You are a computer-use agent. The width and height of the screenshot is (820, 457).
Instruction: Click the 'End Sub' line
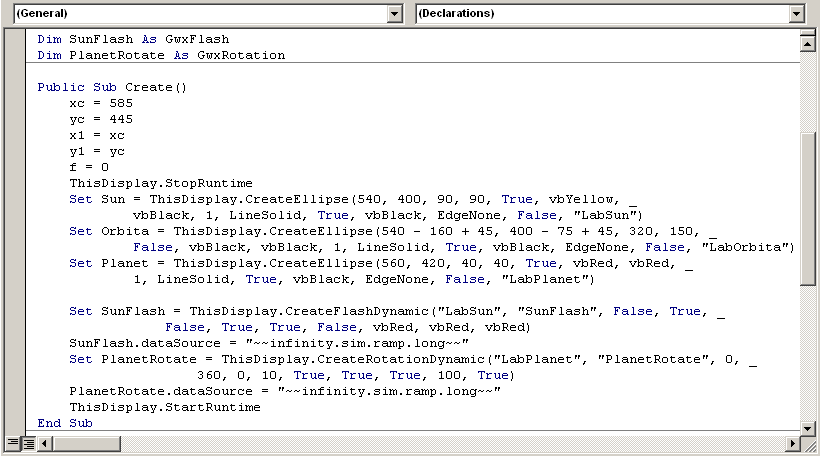point(65,424)
